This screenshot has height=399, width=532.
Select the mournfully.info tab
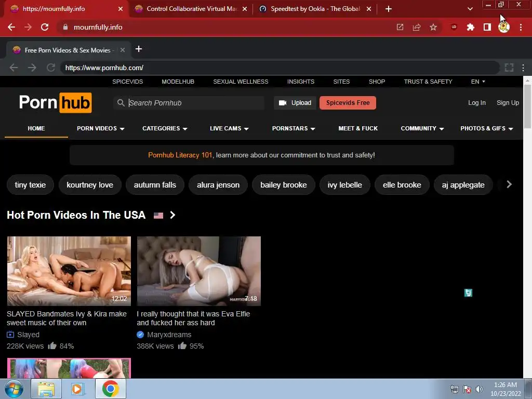[x=66, y=9]
